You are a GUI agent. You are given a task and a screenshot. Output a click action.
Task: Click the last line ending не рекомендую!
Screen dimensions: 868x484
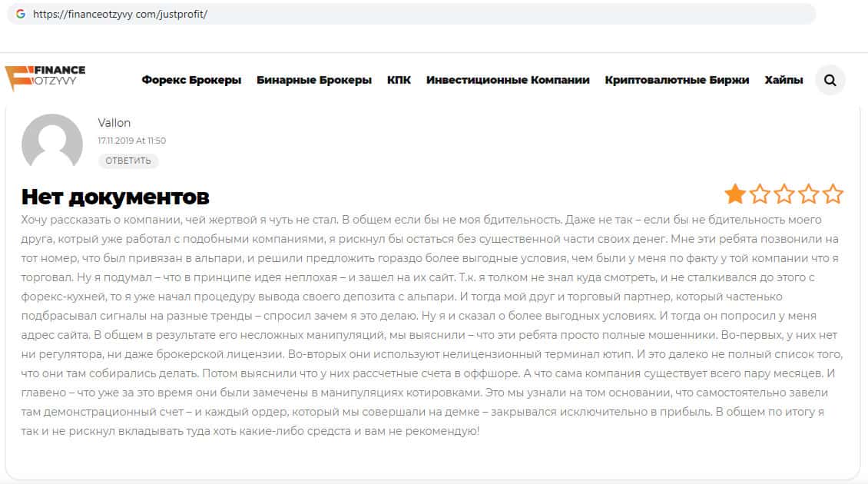coord(250,431)
